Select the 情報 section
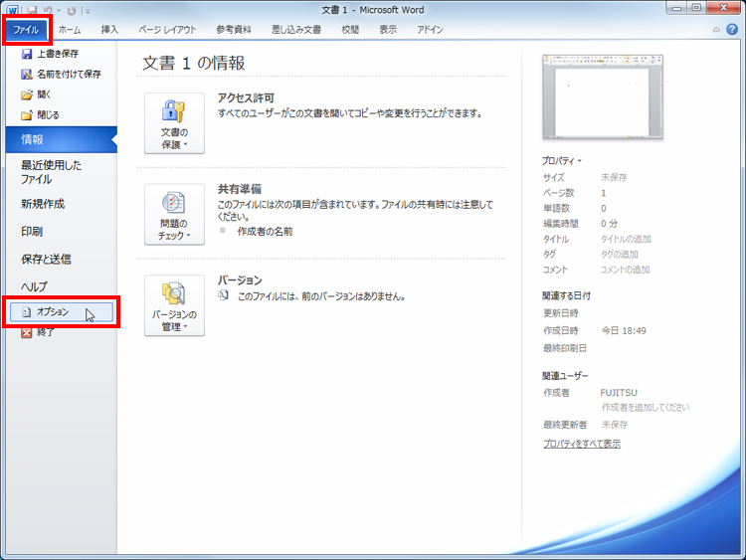This screenshot has width=746, height=560. tap(61, 139)
